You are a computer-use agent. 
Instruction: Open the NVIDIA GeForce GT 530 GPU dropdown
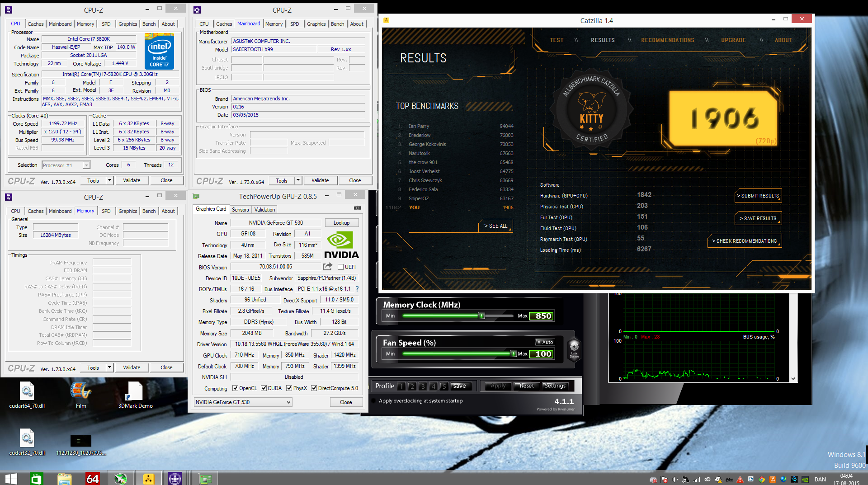coord(243,402)
